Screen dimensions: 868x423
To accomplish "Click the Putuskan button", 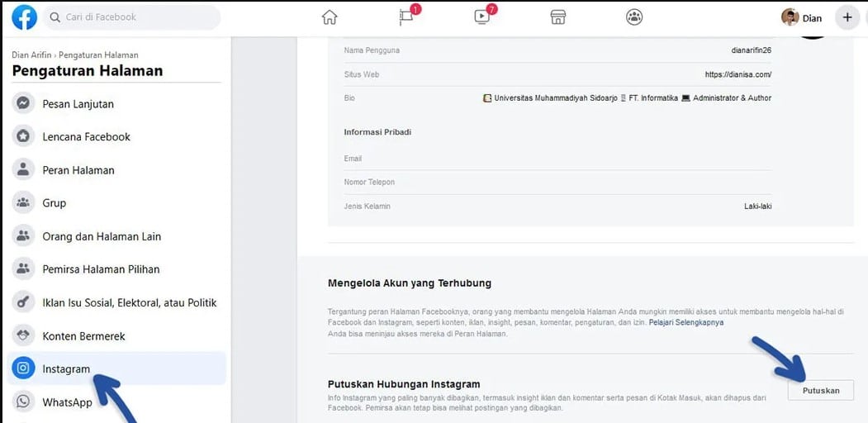I will (821, 390).
